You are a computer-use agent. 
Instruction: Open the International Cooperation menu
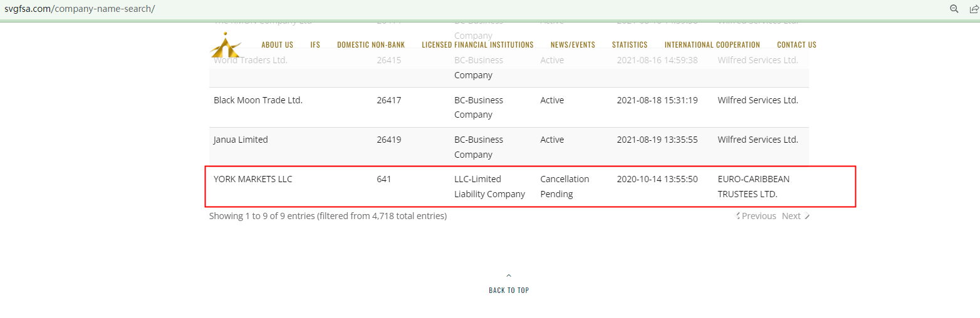(712, 45)
